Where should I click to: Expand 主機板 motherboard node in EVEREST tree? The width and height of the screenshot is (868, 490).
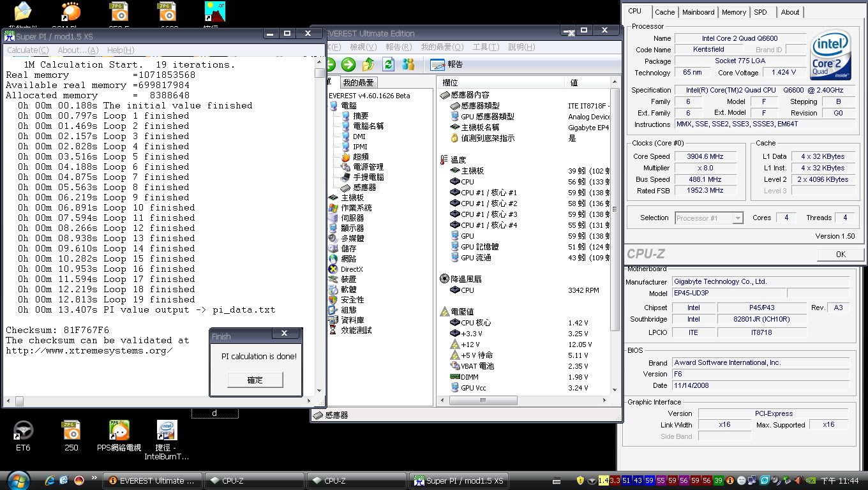(352, 198)
